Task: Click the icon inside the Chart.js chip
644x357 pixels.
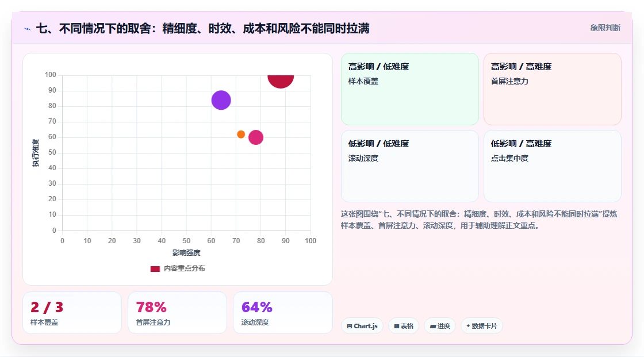Action: pyautogui.click(x=350, y=326)
